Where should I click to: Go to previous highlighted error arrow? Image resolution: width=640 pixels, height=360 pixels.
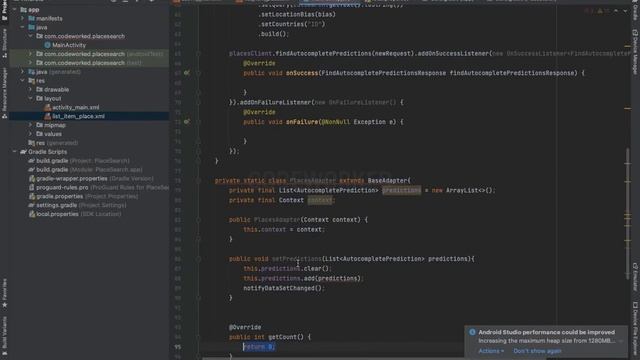616,11
